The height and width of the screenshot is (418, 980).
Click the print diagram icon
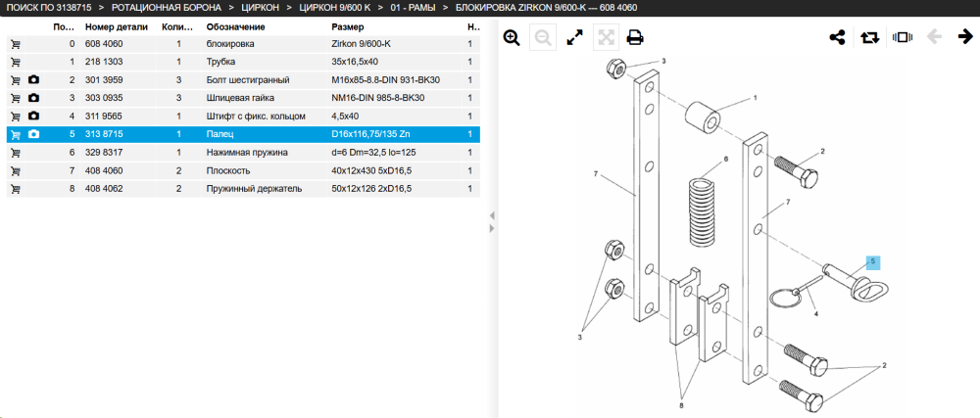(x=636, y=38)
